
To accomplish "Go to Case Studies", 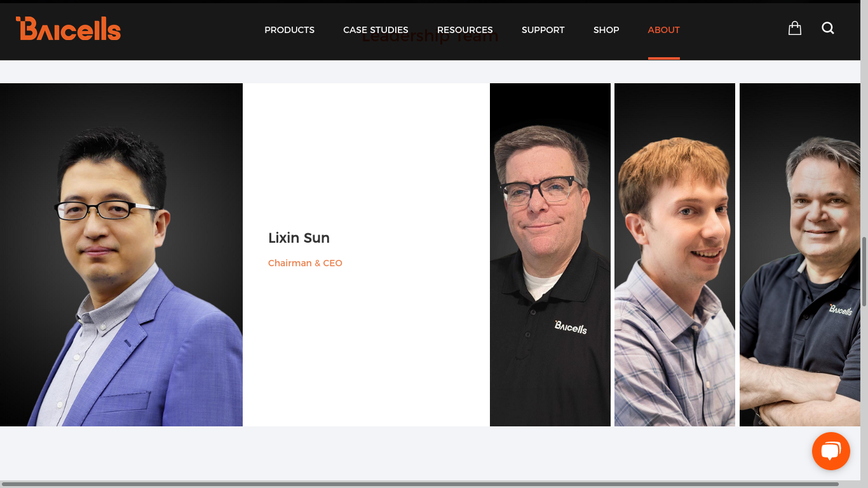I will (x=376, y=30).
